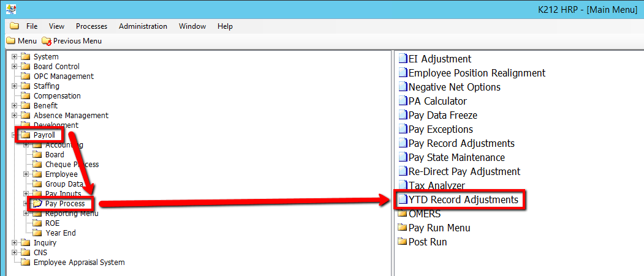Select the Pay Process folder in tree
This screenshot has height=276, width=644.
pos(65,204)
